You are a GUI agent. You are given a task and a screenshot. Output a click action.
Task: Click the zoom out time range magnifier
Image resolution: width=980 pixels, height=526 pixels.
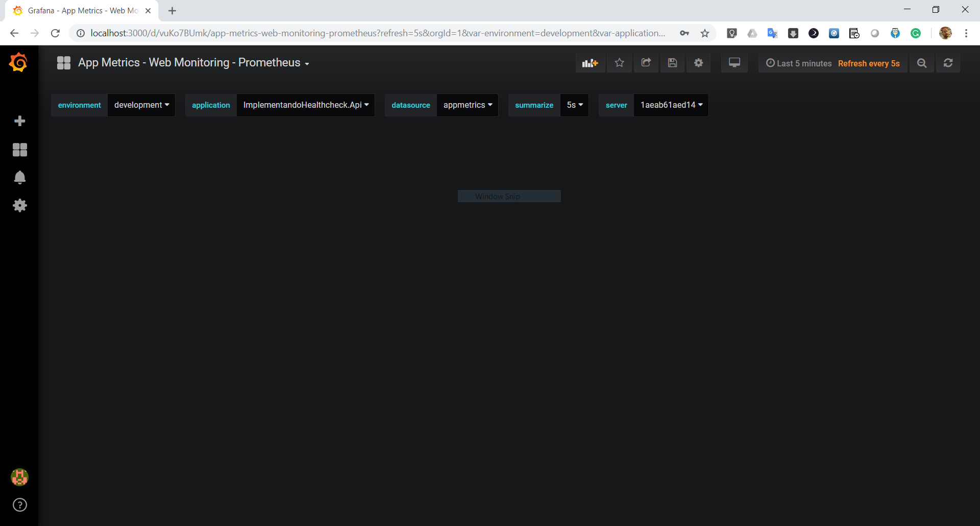[x=921, y=63]
